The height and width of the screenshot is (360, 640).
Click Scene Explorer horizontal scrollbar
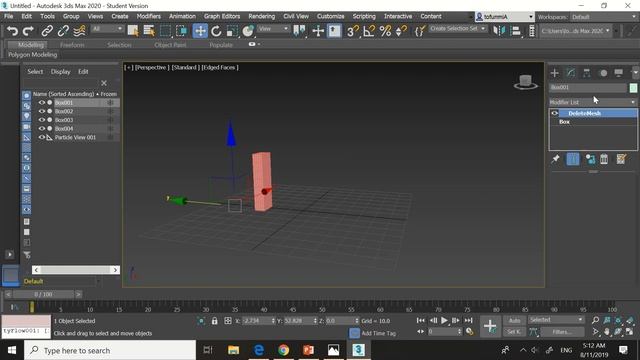(76, 270)
